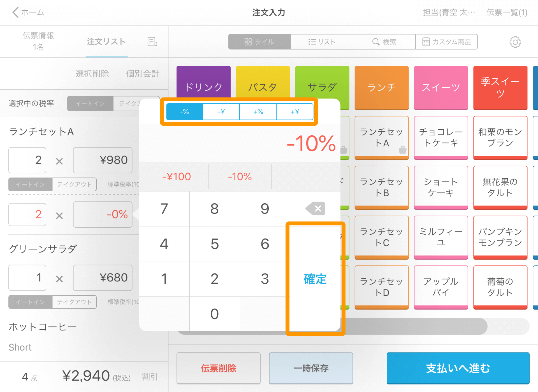The image size is (538, 392).
Task: Select the +% surcharge mode
Action: pyautogui.click(x=258, y=112)
